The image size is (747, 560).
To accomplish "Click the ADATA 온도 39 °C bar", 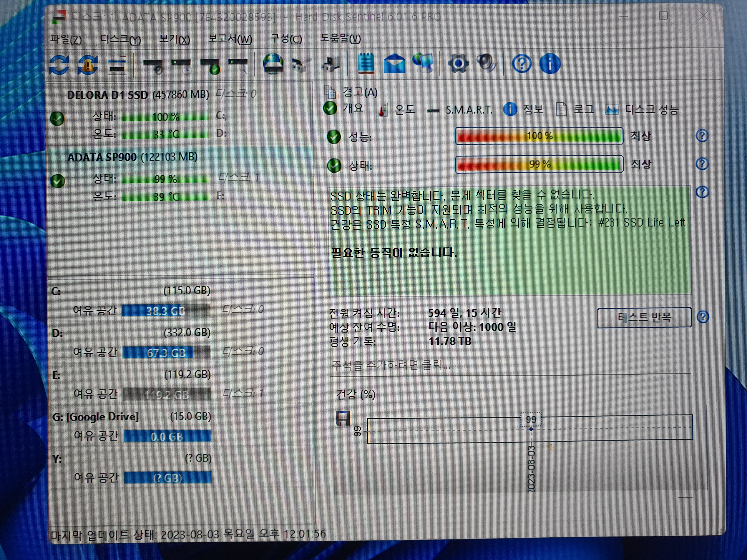I will 165,196.
